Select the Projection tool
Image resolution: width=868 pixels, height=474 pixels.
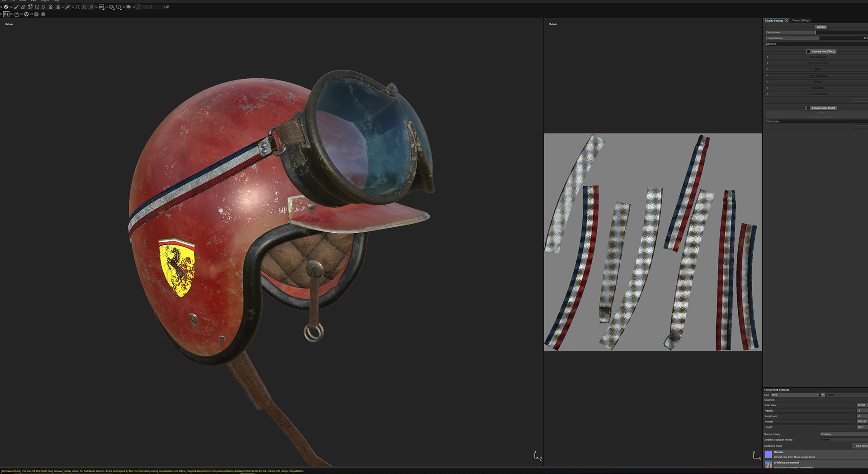30,7
